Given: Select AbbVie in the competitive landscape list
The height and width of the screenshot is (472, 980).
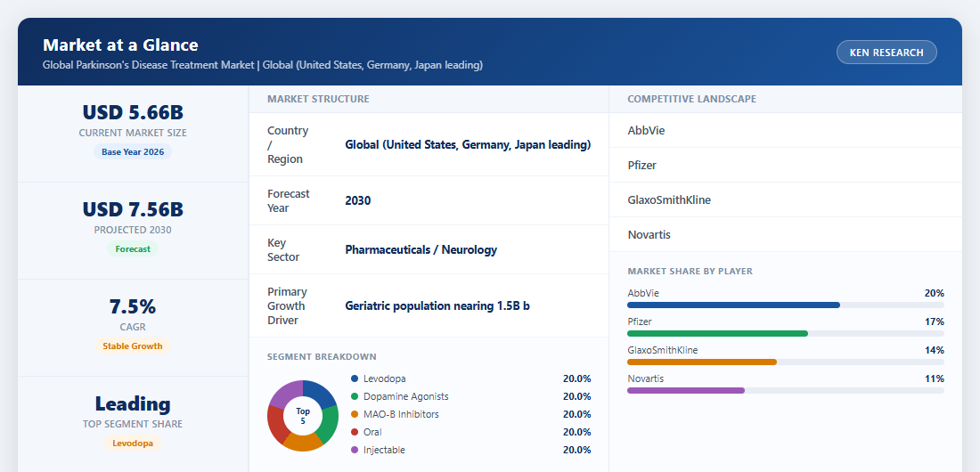Looking at the screenshot, I should (x=646, y=131).
